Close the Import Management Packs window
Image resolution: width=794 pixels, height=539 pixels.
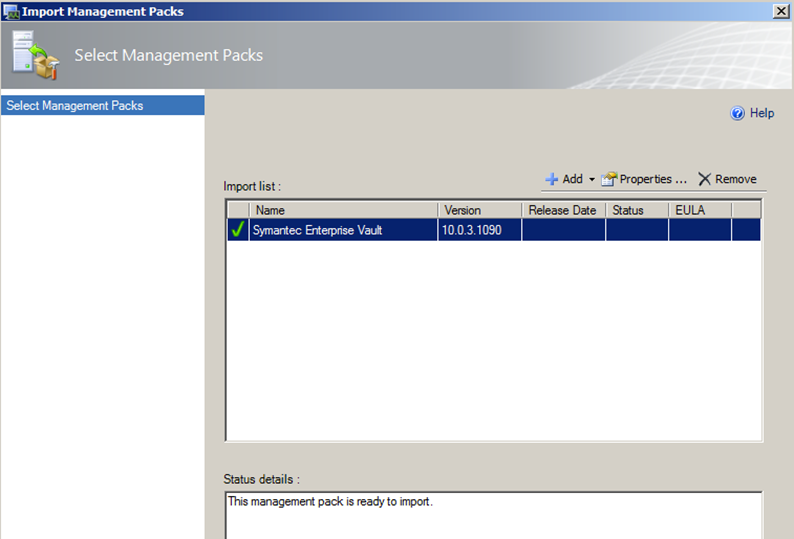pos(780,11)
